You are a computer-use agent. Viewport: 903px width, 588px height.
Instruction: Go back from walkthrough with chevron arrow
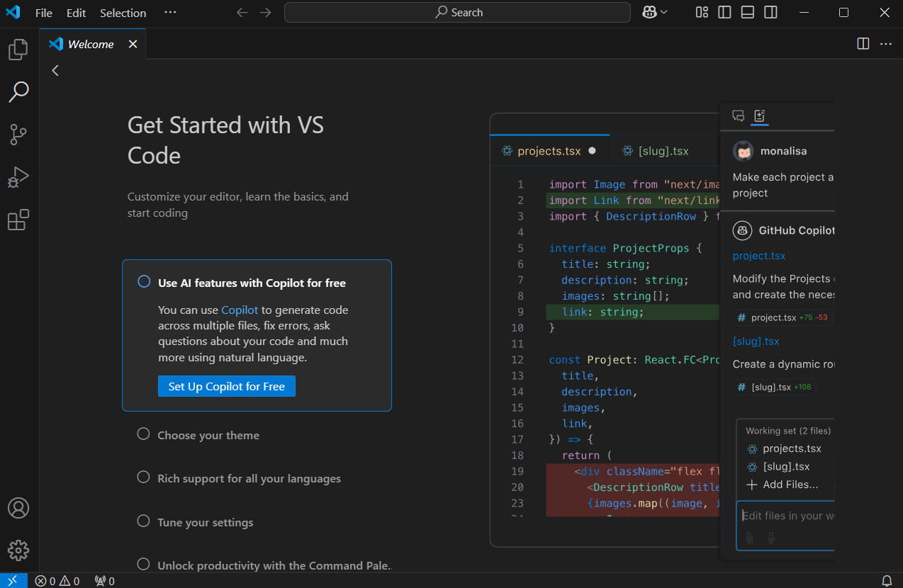[55, 70]
